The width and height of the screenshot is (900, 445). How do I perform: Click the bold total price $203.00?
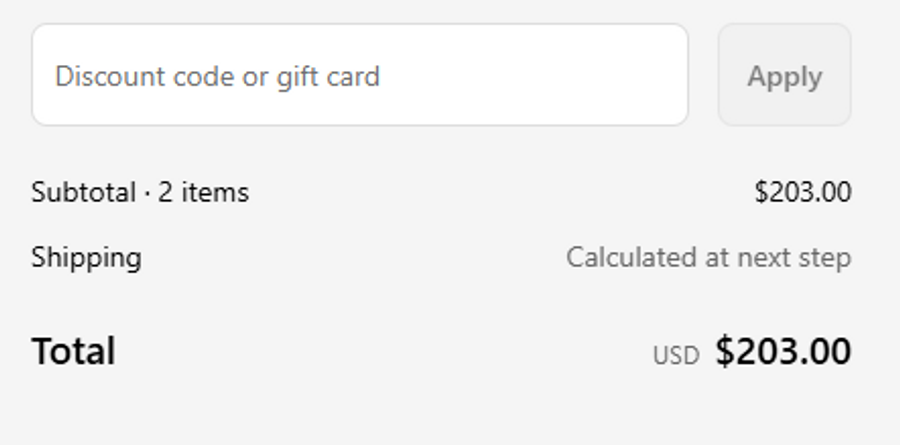(783, 352)
